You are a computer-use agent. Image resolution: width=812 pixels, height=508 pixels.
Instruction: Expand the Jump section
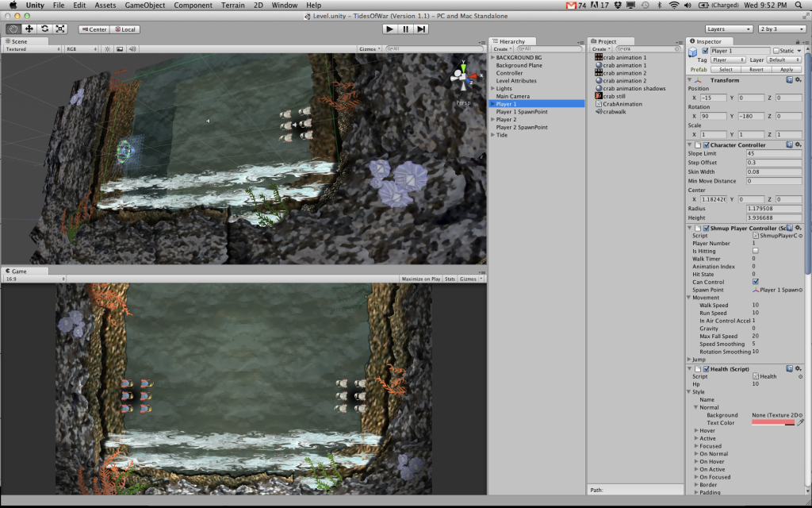point(689,360)
